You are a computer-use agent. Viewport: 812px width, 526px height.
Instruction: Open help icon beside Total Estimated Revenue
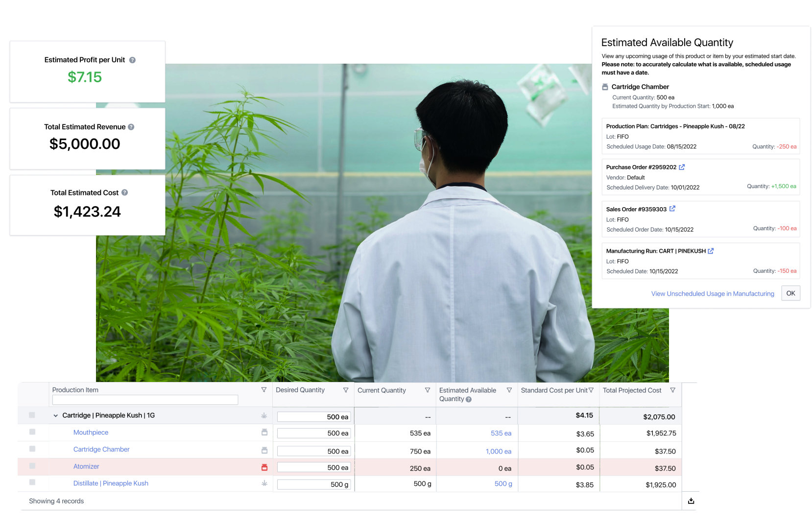(x=131, y=127)
